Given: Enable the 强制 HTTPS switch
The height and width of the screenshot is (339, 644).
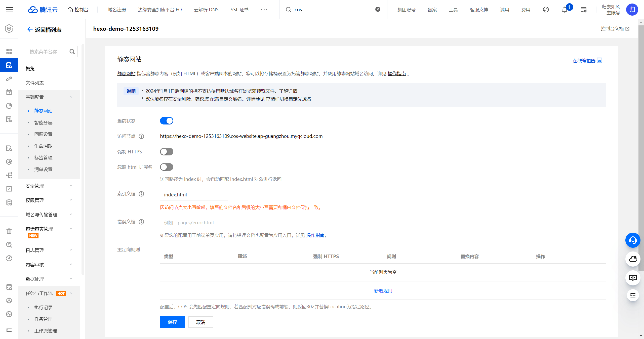Looking at the screenshot, I should [167, 152].
